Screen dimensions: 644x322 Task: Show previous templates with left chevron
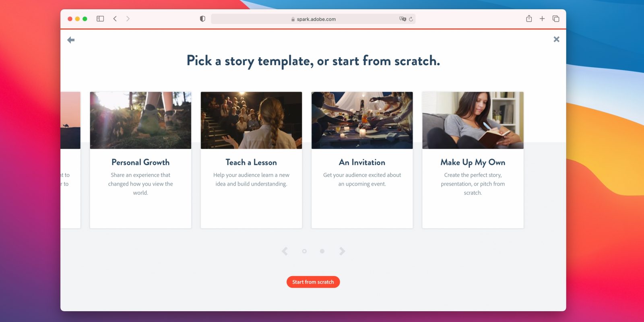(285, 251)
